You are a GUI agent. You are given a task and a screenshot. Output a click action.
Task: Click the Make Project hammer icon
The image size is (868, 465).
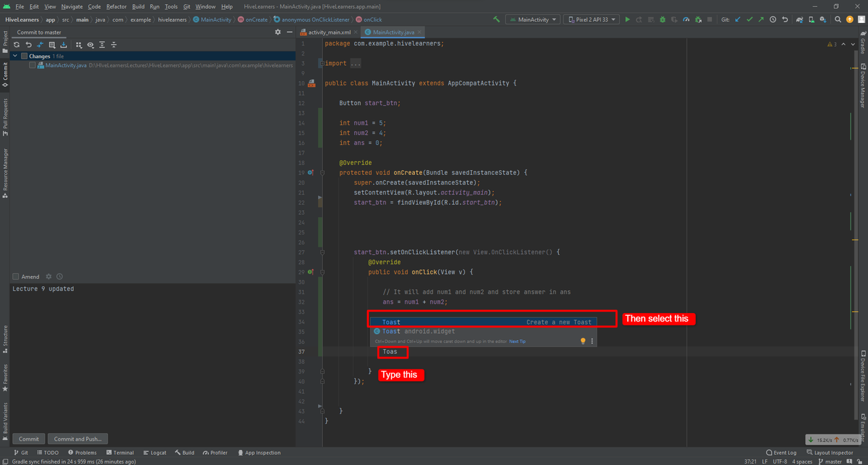(x=497, y=20)
